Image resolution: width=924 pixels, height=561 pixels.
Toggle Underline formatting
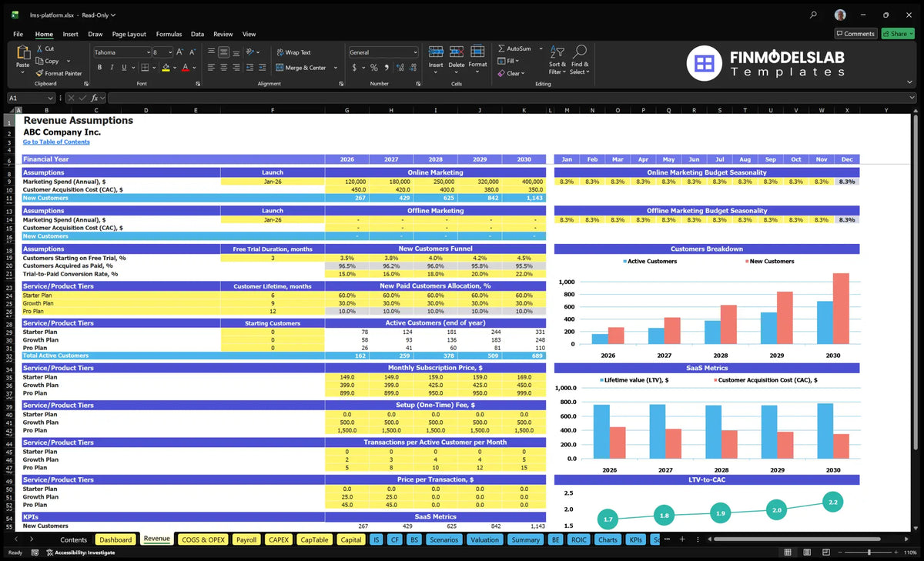point(123,68)
